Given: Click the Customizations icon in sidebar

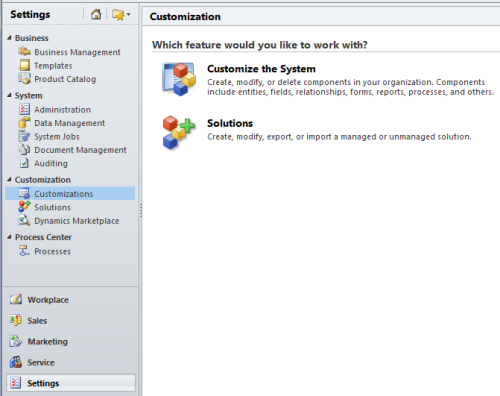Looking at the screenshot, I should click(x=25, y=194).
